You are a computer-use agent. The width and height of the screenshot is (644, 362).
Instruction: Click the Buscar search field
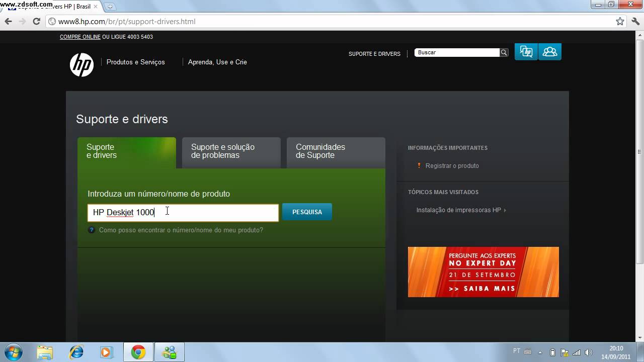point(457,52)
